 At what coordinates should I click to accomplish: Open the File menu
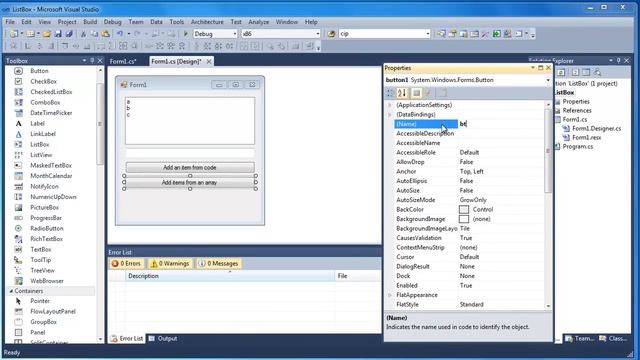pos(10,22)
